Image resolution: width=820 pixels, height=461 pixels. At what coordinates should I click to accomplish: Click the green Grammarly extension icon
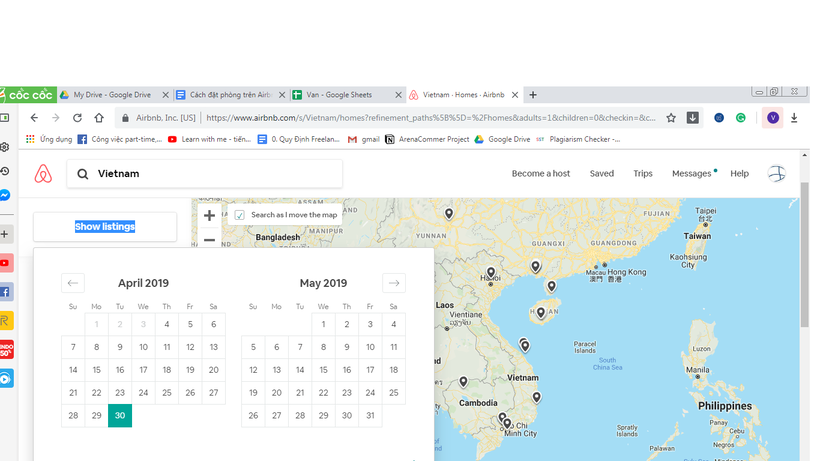click(741, 118)
